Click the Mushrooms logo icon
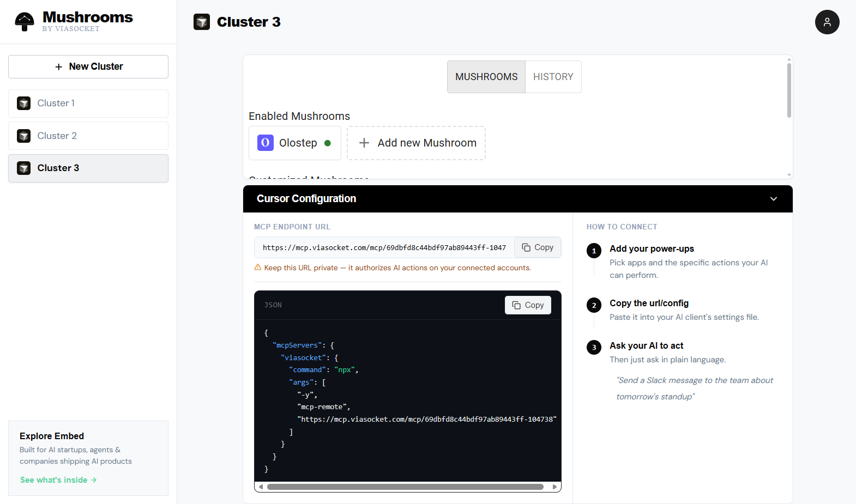 24,22
